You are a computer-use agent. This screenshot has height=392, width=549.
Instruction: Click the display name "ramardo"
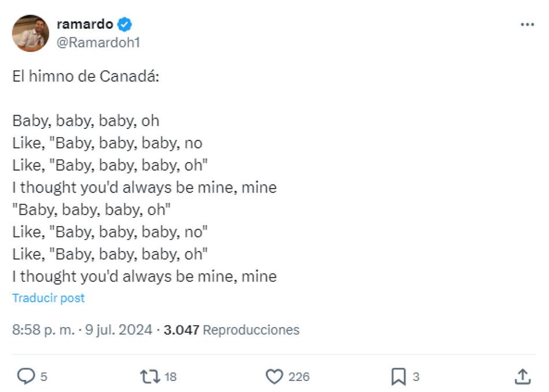point(84,24)
